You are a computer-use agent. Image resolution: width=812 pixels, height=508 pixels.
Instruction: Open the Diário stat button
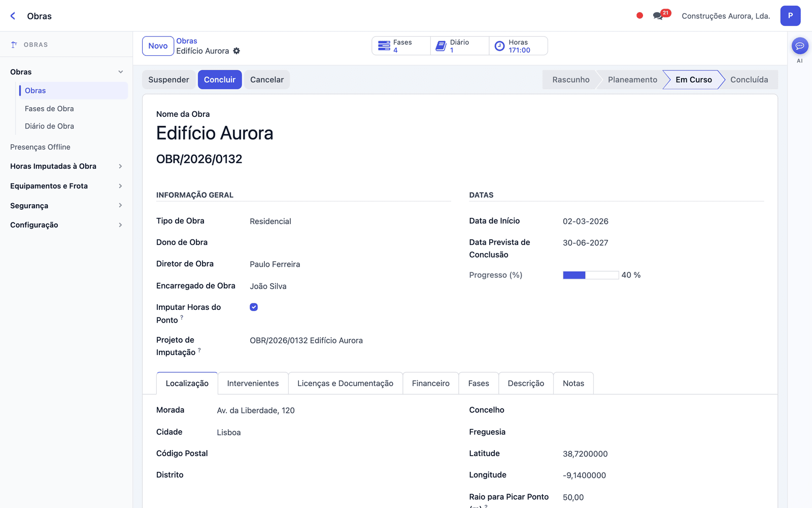pyautogui.click(x=460, y=46)
